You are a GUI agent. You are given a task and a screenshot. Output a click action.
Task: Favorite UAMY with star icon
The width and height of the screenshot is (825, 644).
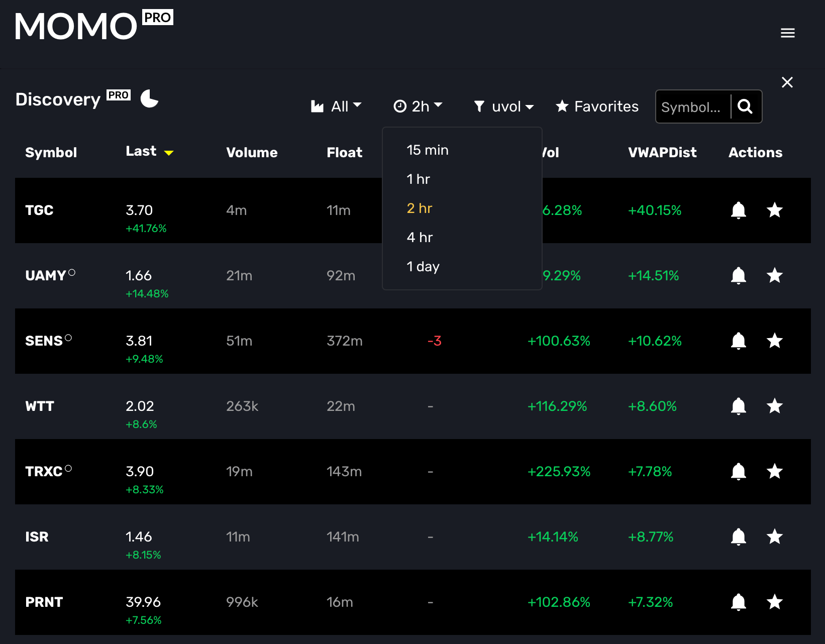coord(775,275)
